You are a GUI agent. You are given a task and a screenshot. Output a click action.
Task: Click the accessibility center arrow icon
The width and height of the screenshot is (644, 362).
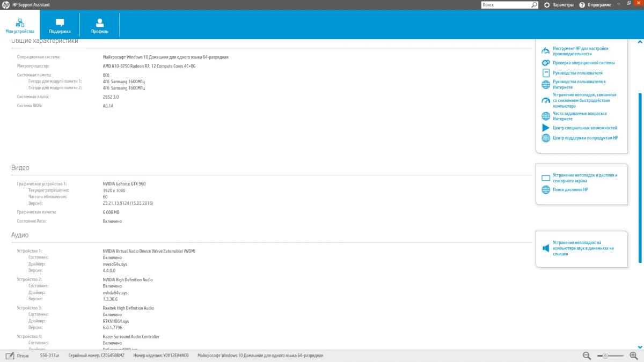tap(545, 128)
